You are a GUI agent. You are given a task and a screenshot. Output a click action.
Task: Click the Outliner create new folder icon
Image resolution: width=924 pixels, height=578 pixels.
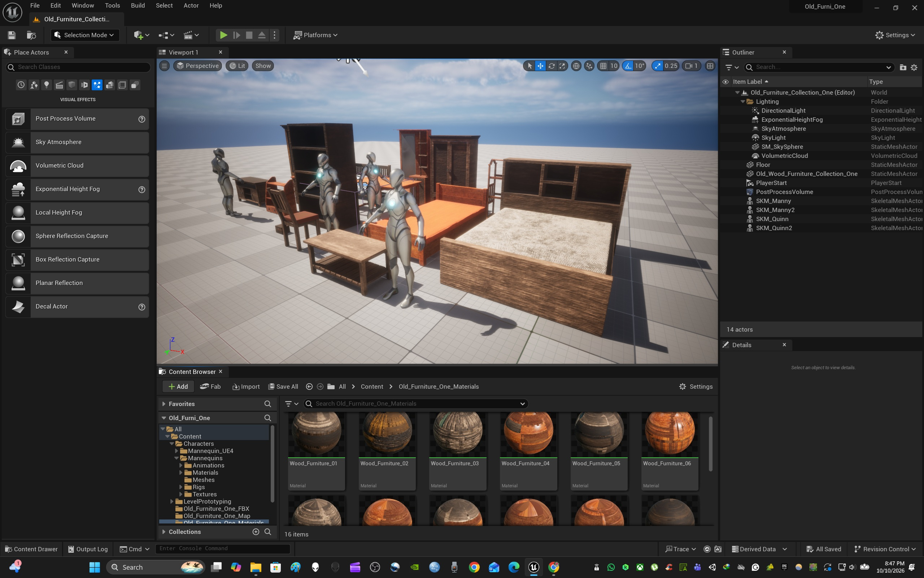[903, 67]
